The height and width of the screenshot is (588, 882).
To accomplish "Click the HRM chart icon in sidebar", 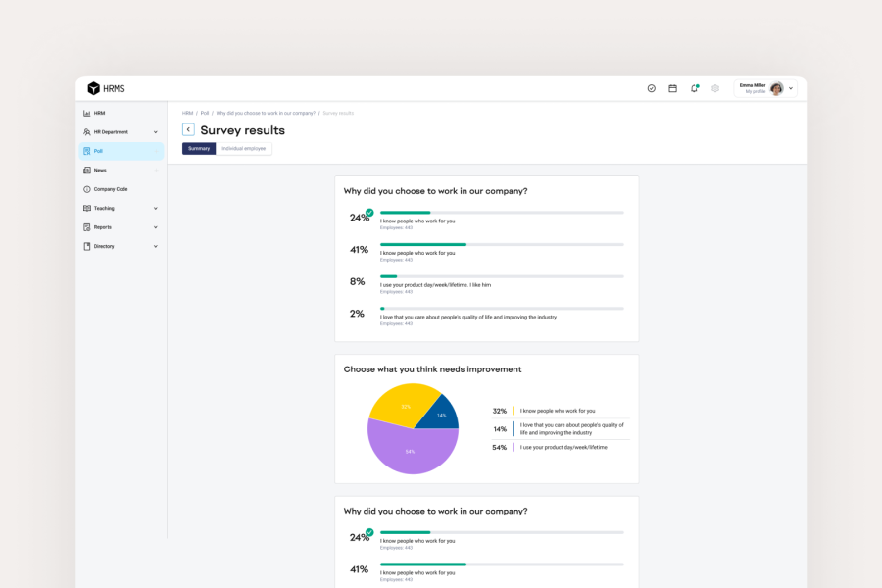I will click(87, 113).
